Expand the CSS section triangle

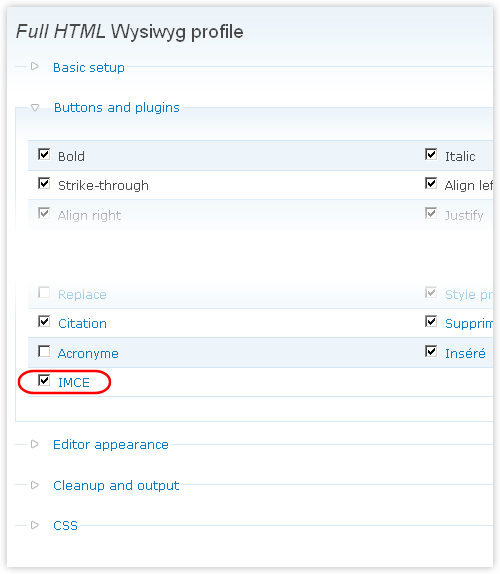tap(35, 525)
